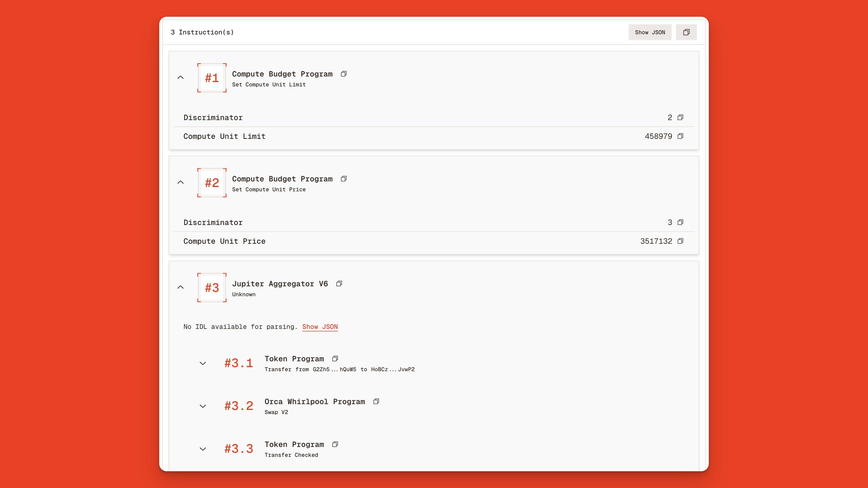Copy Compute Budget Program address in instruction #2

343,179
